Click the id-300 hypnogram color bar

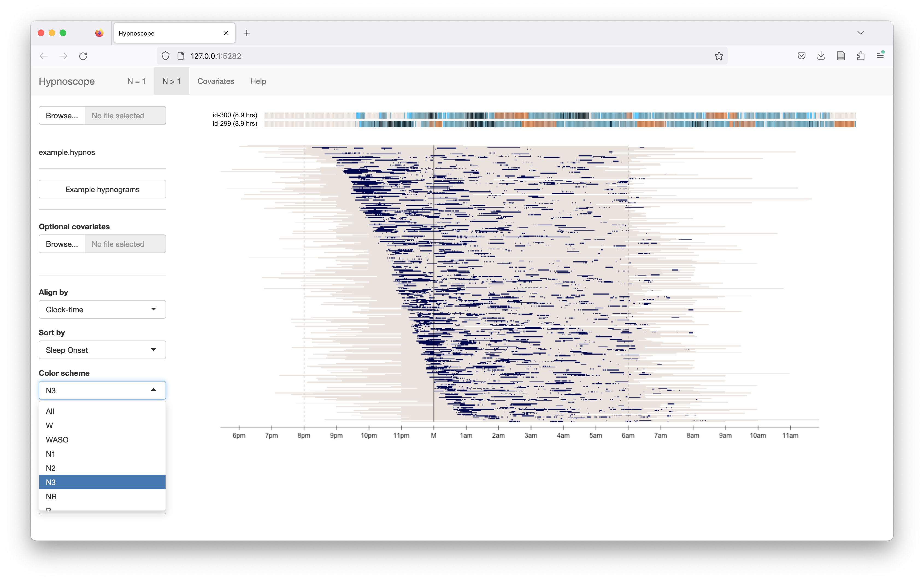coord(560,116)
